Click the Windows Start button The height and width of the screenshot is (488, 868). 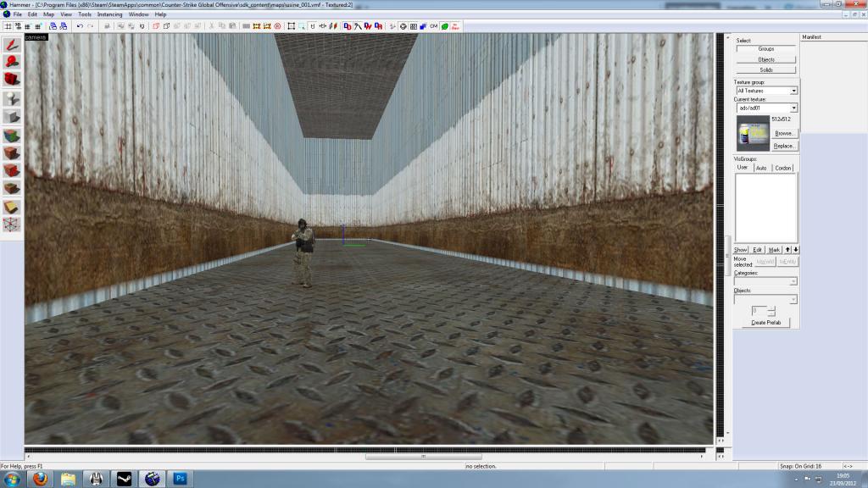click(12, 479)
